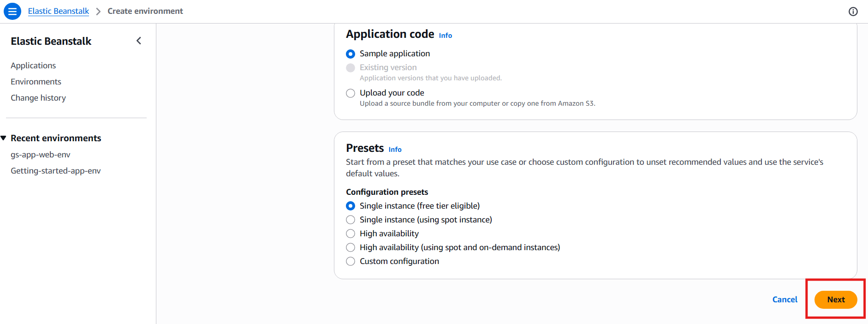This screenshot has height=324, width=868.
Task: Choose Single instance (free tier eligible) preset
Action: 351,206
